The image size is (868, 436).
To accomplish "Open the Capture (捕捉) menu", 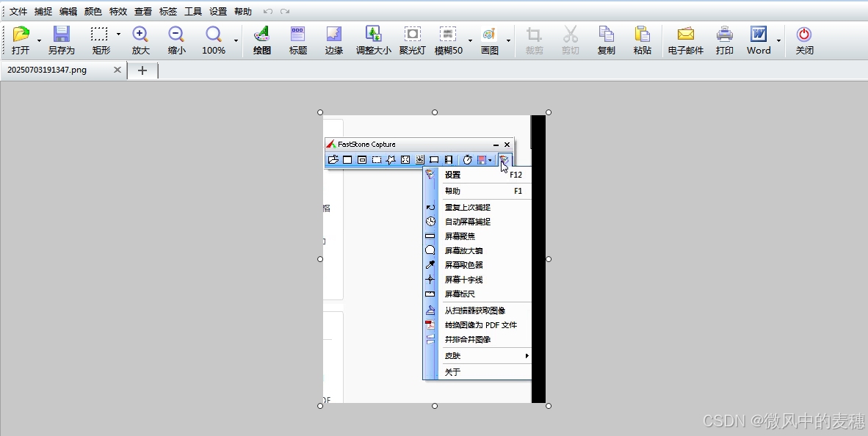I will 43,11.
